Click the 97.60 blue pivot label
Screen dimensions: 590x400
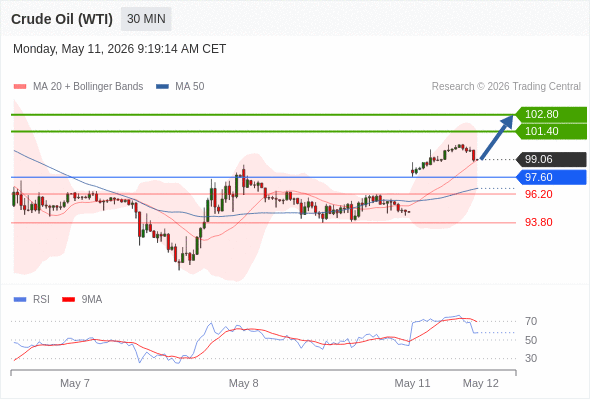click(x=551, y=177)
